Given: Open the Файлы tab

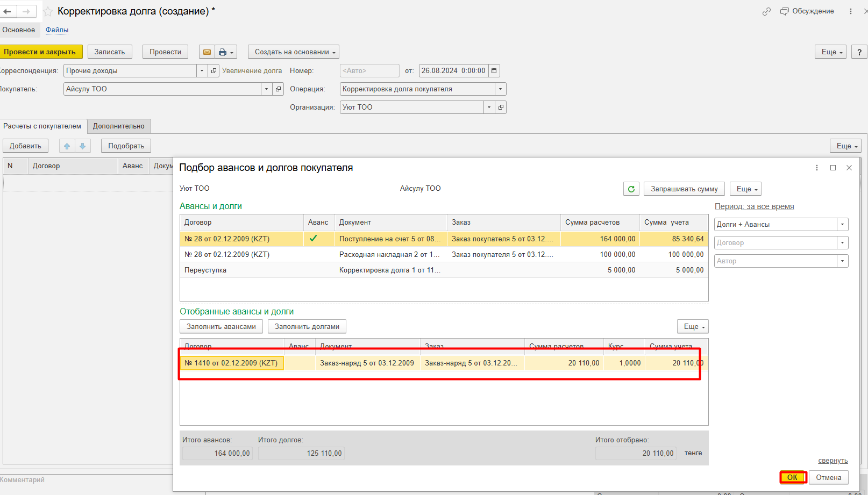Looking at the screenshot, I should pos(57,30).
